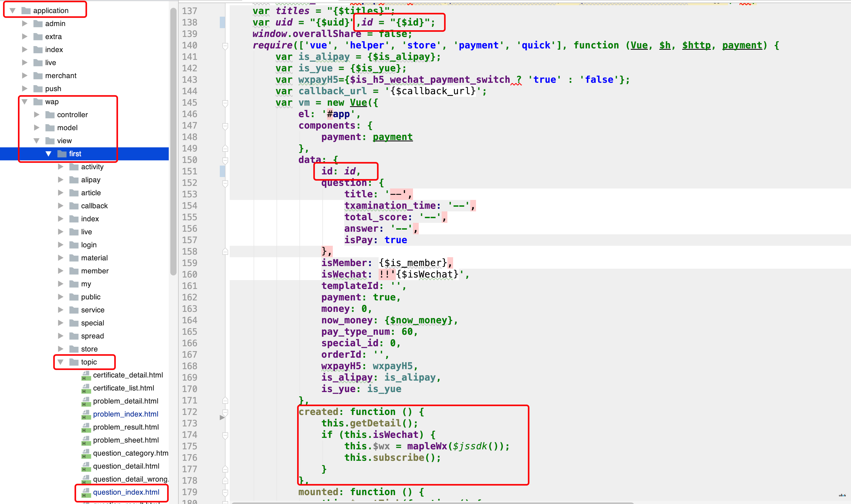Screen dimensions: 851x504
Task: Click the spread folder icon
Action: coord(74,336)
